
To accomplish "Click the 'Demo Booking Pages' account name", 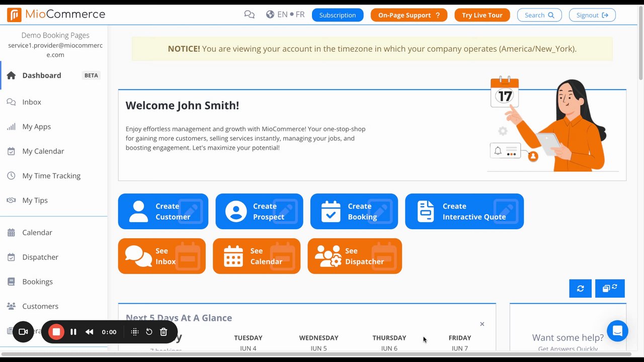I will 55,35.
